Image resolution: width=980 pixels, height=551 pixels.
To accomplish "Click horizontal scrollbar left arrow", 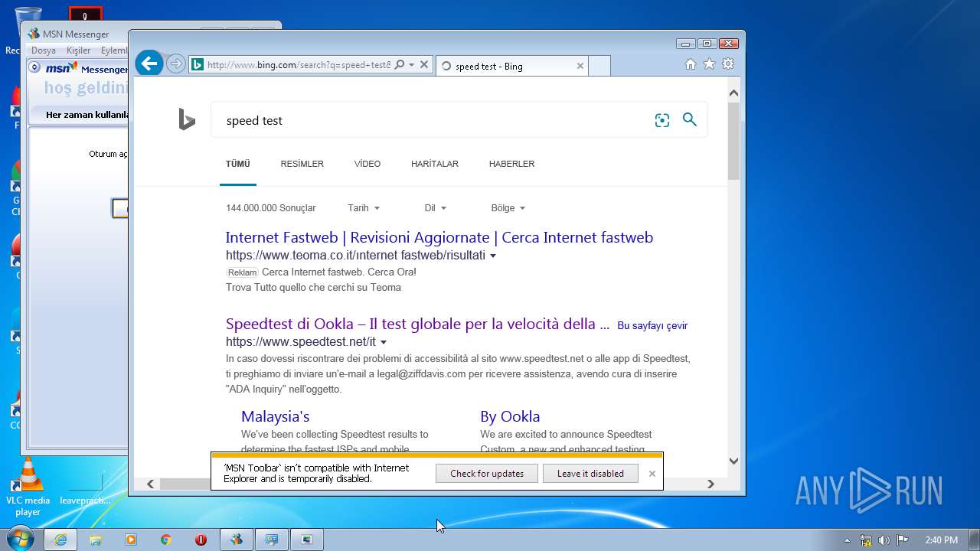I will click(x=150, y=484).
